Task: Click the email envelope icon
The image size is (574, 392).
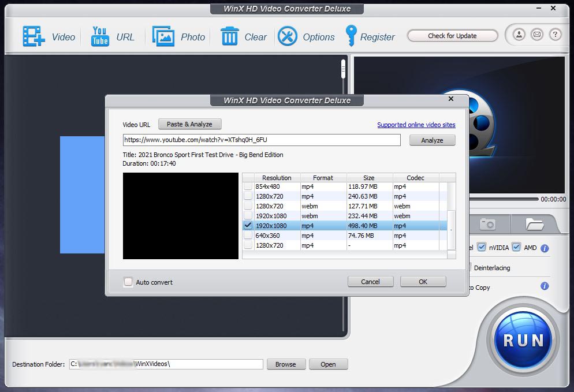Action: (x=537, y=35)
